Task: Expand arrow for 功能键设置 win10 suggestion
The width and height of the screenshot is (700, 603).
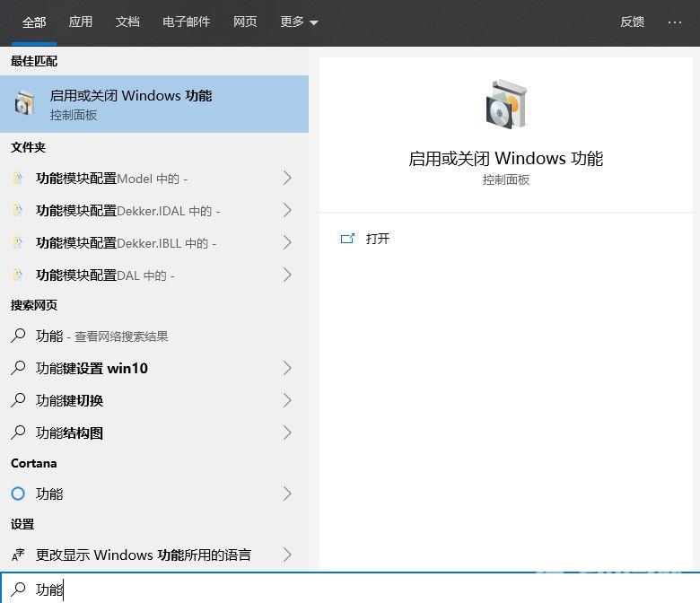Action: [287, 369]
